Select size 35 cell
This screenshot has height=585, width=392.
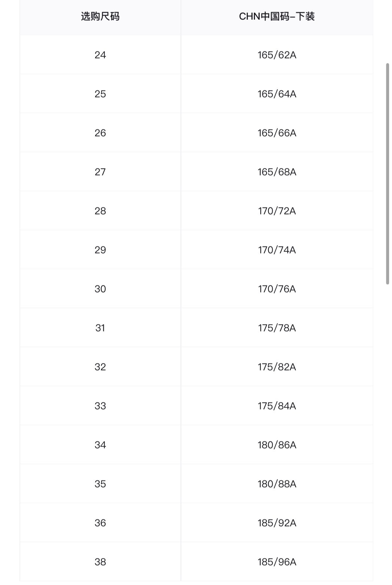pos(100,484)
